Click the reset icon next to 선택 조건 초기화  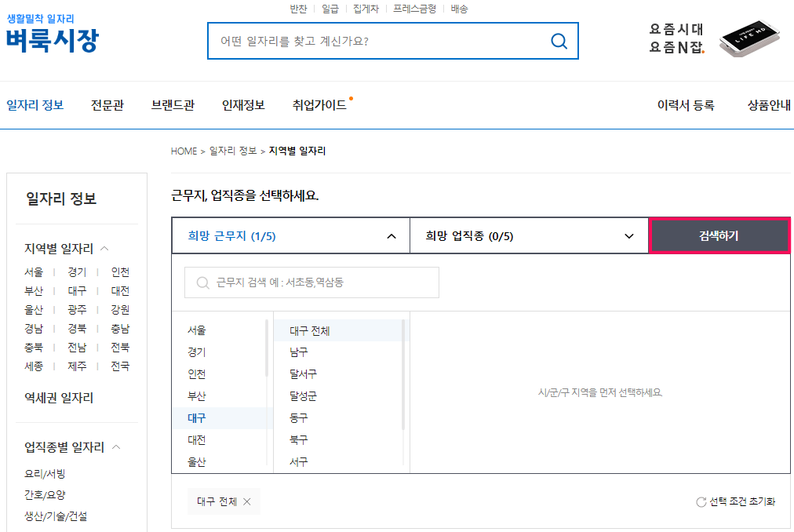click(x=701, y=501)
